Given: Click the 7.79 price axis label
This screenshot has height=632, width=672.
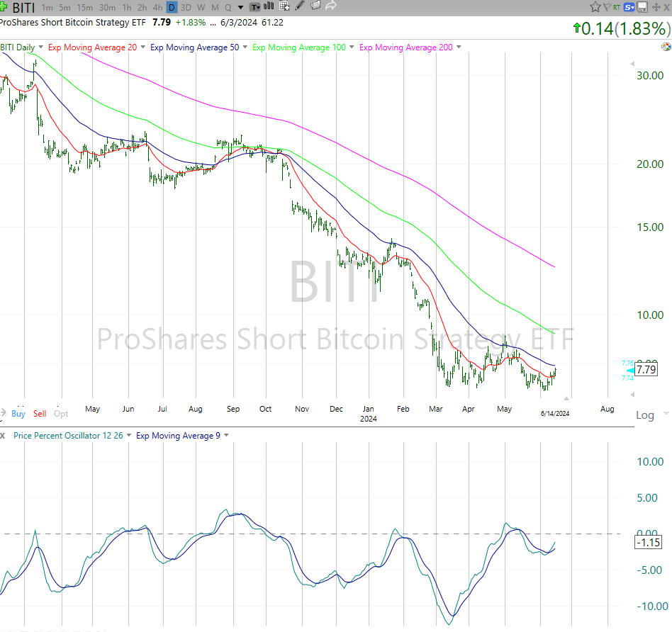Looking at the screenshot, I should (x=647, y=369).
